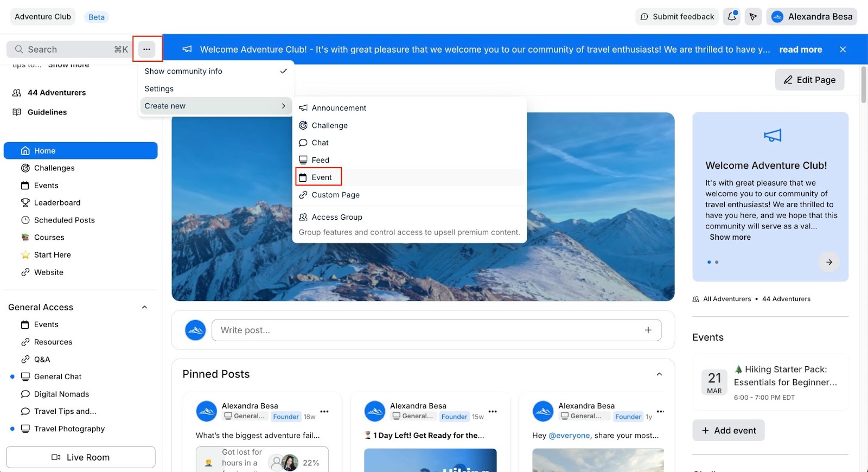Image resolution: width=868 pixels, height=472 pixels.
Task: Close the blue welcome banner
Action: tap(843, 49)
